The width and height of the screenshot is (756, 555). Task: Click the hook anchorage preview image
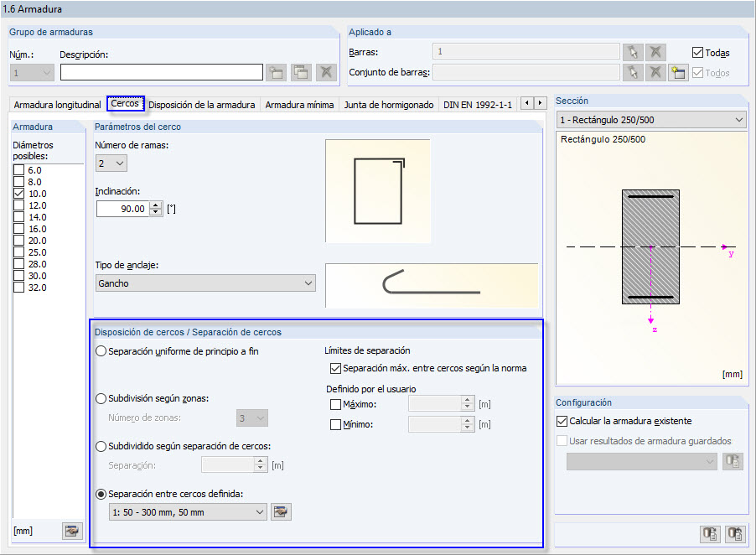point(432,285)
